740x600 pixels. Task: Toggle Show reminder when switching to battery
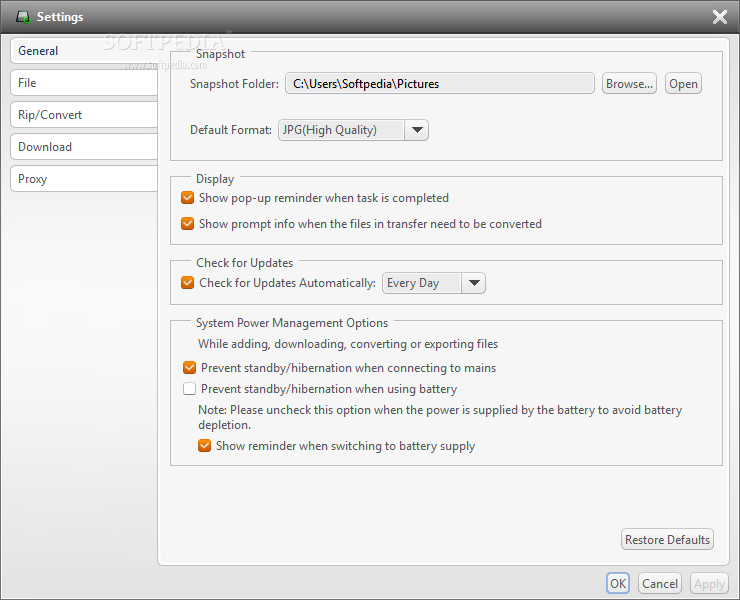tap(204, 446)
